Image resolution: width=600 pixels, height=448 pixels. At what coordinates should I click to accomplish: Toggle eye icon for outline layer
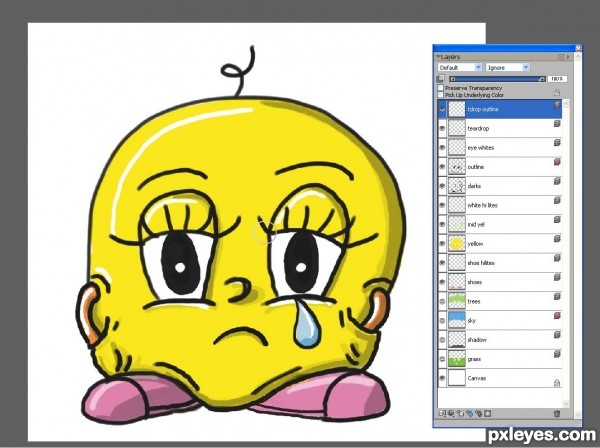tap(442, 167)
